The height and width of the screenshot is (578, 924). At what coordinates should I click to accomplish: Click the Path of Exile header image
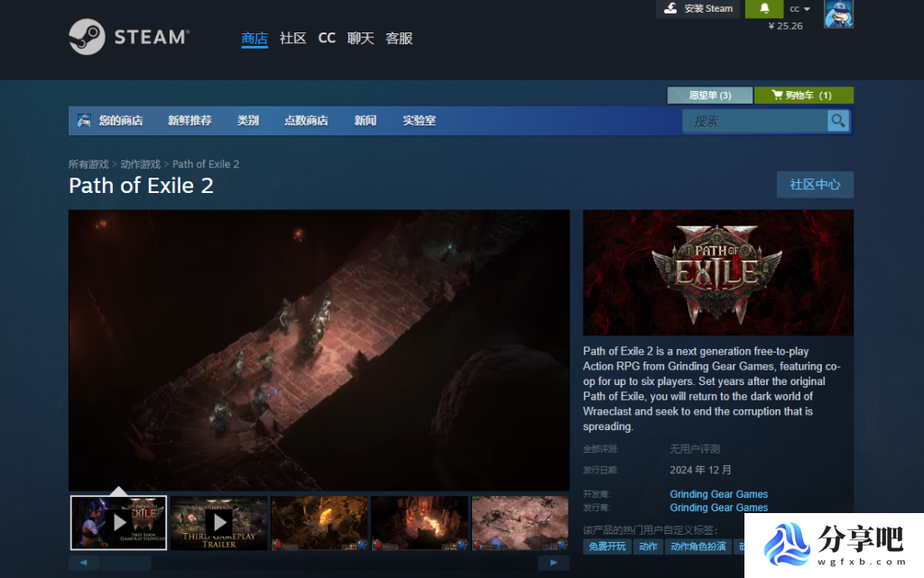pyautogui.click(x=717, y=272)
